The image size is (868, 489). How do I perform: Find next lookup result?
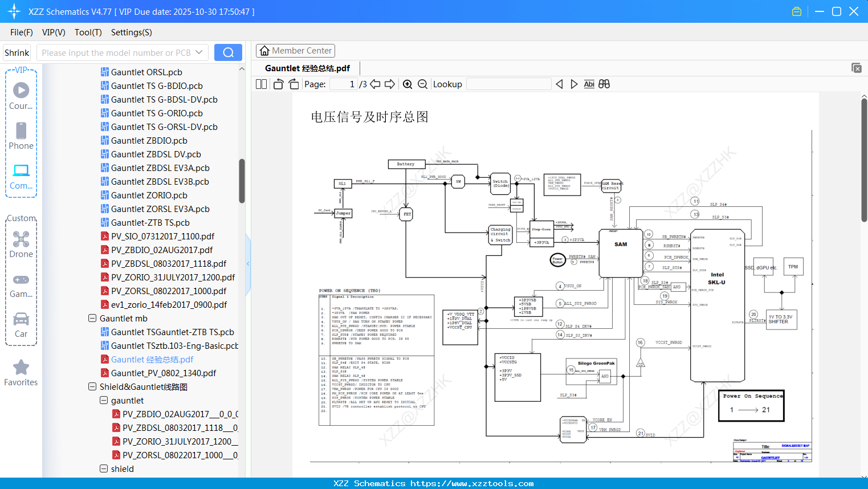click(574, 84)
